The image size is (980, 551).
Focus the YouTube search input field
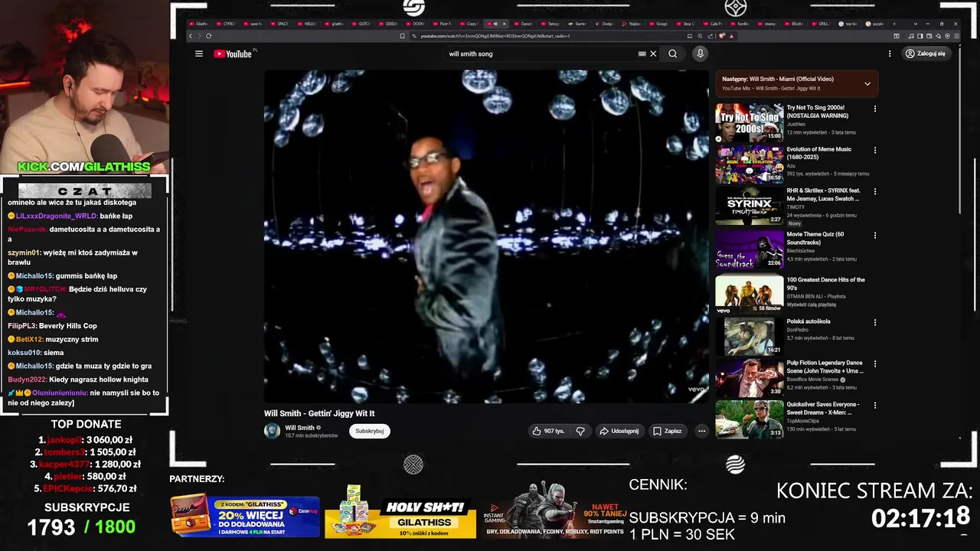click(540, 54)
